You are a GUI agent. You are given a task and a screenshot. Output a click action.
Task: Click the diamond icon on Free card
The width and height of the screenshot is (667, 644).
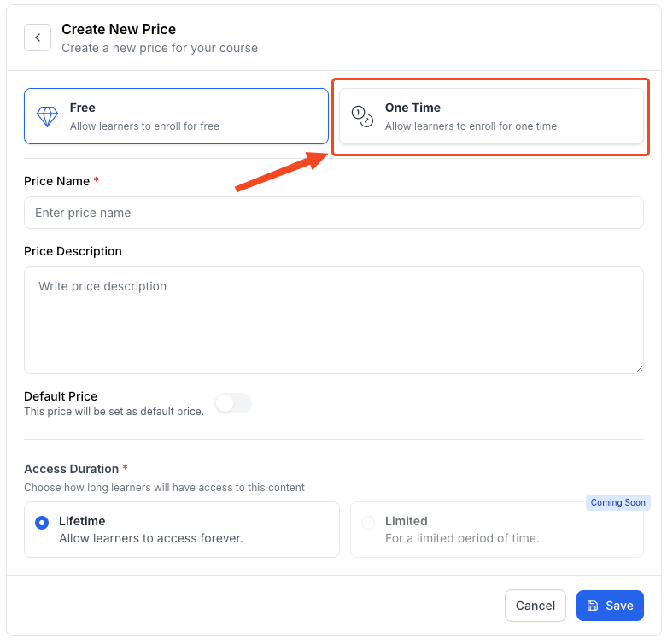point(47,116)
